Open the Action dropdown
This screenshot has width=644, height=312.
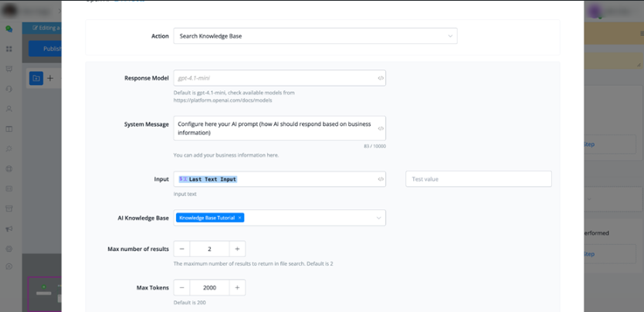[x=315, y=36]
